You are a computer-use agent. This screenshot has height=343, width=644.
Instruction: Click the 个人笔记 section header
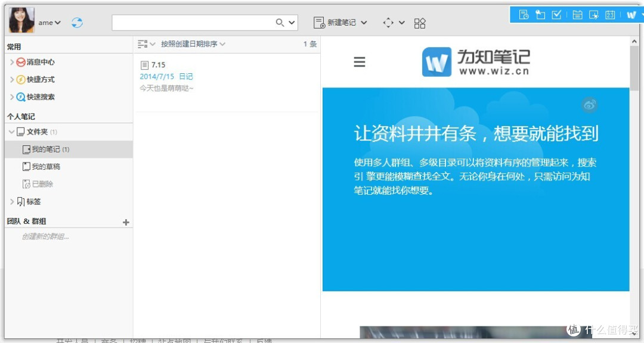point(21,117)
